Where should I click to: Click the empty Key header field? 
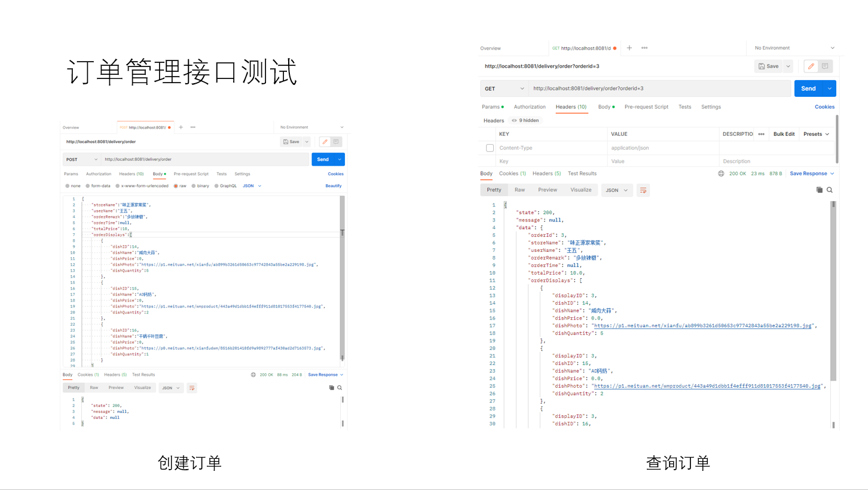[x=552, y=161]
